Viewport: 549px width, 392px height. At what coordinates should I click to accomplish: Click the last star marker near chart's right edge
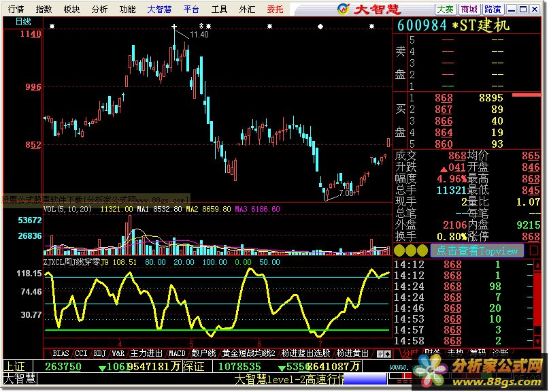pyautogui.click(x=372, y=27)
